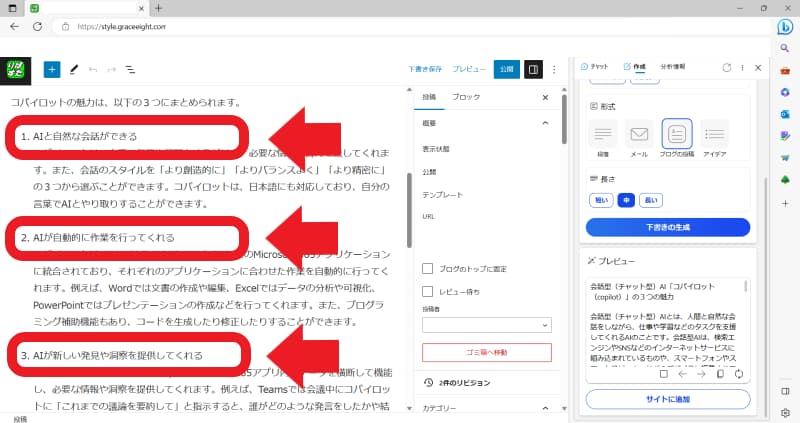This screenshot has height=423, width=800.
Task: Click the blue block inserter plus button
Action: pos(52,69)
